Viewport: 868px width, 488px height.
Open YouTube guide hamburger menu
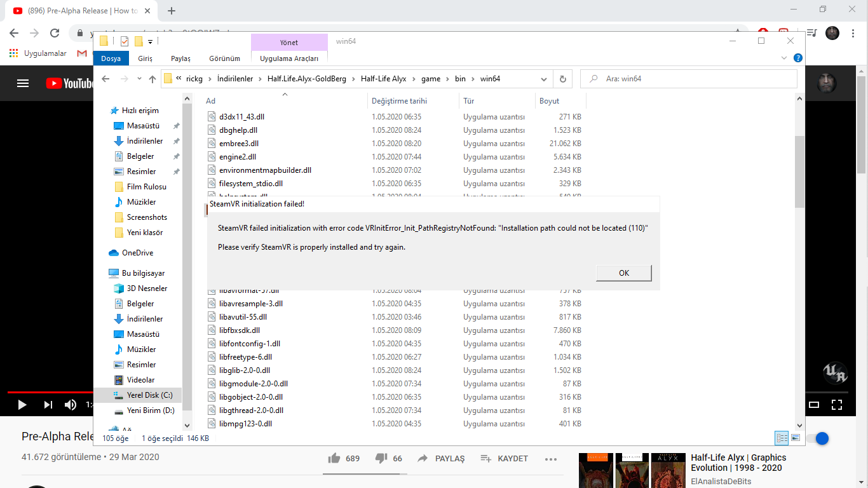point(23,83)
